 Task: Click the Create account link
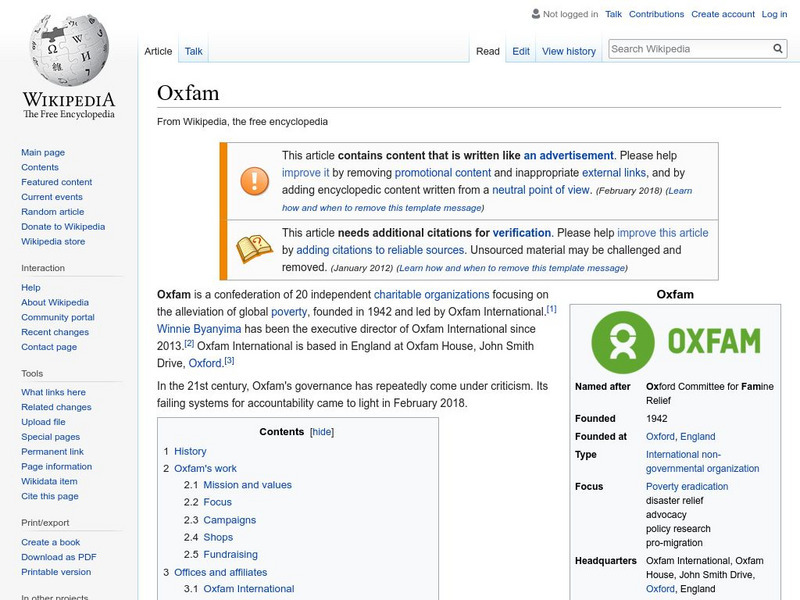tap(723, 14)
